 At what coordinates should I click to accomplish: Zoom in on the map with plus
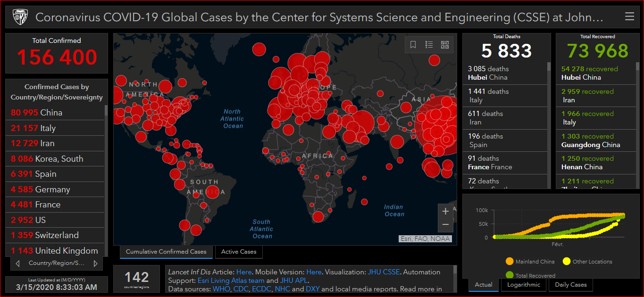point(445,211)
